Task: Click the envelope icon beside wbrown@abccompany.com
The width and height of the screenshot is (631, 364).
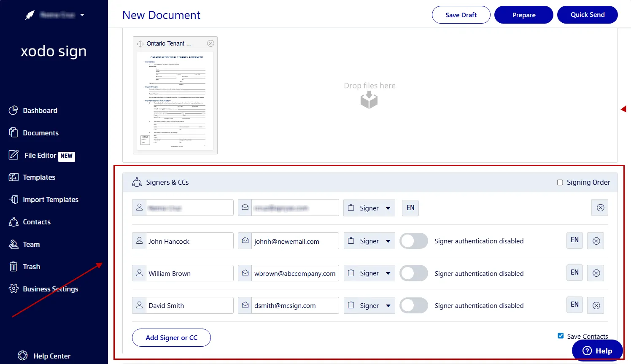Action: click(245, 273)
